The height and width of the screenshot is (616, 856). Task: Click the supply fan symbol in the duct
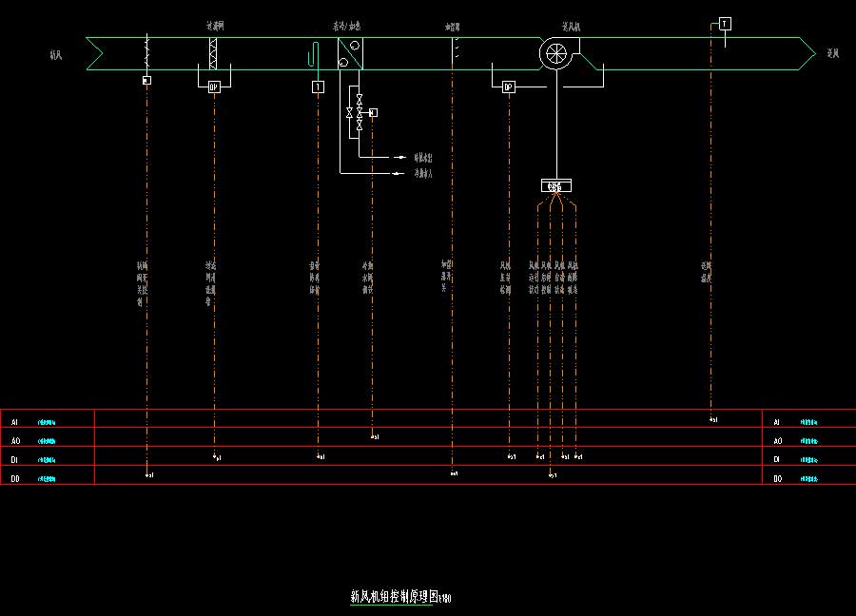click(x=554, y=53)
